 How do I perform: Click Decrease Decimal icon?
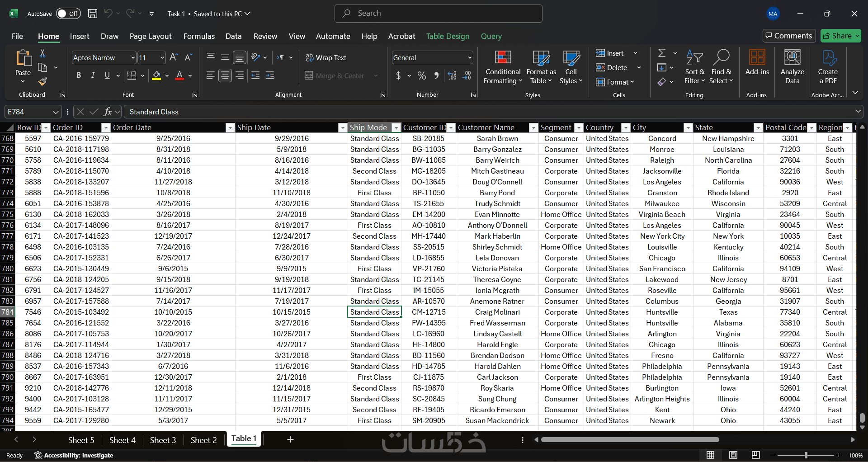467,75
